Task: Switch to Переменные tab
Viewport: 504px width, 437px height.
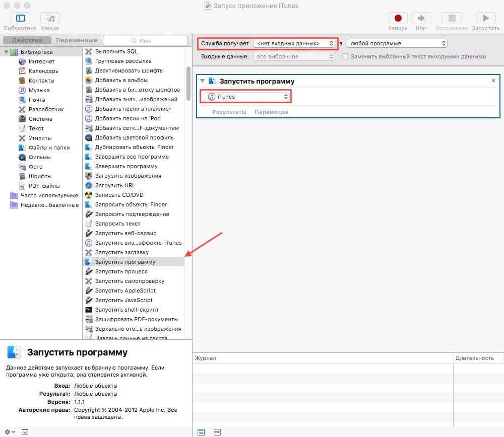Action: coord(77,40)
